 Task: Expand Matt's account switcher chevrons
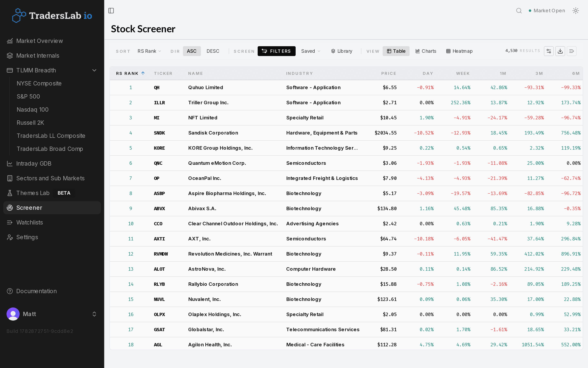coord(94,314)
